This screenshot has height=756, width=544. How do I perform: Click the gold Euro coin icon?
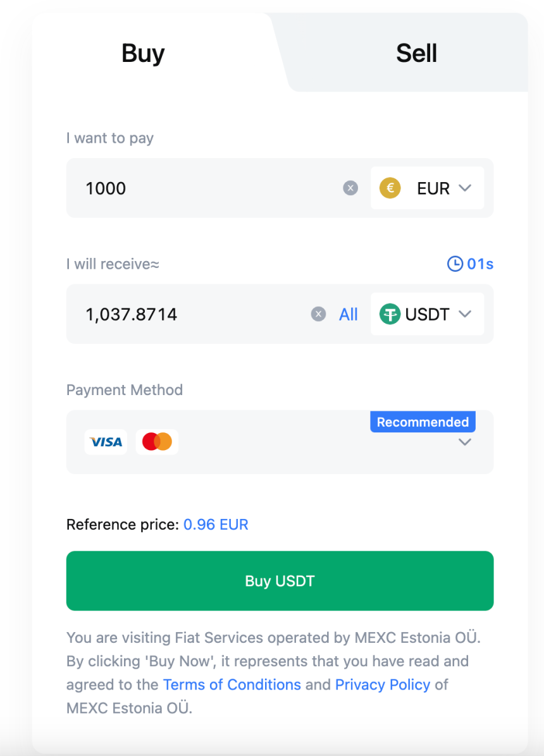click(x=390, y=188)
